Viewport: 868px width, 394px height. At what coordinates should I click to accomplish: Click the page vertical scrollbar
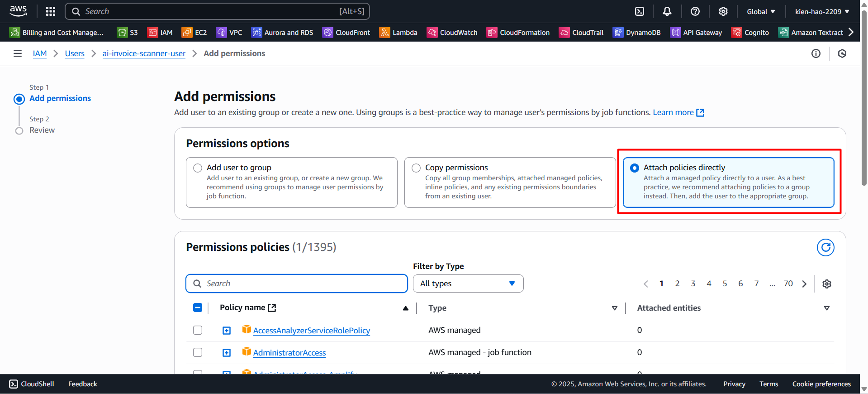click(864, 97)
